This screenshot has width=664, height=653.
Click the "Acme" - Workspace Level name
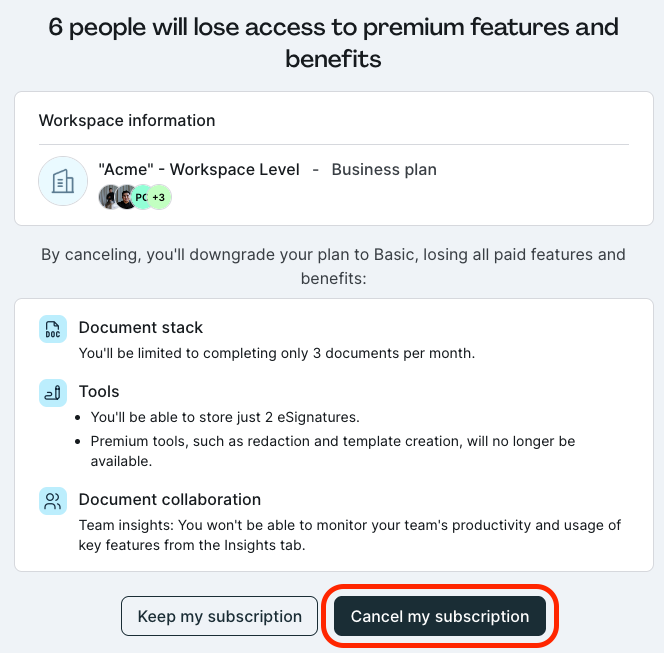(199, 169)
